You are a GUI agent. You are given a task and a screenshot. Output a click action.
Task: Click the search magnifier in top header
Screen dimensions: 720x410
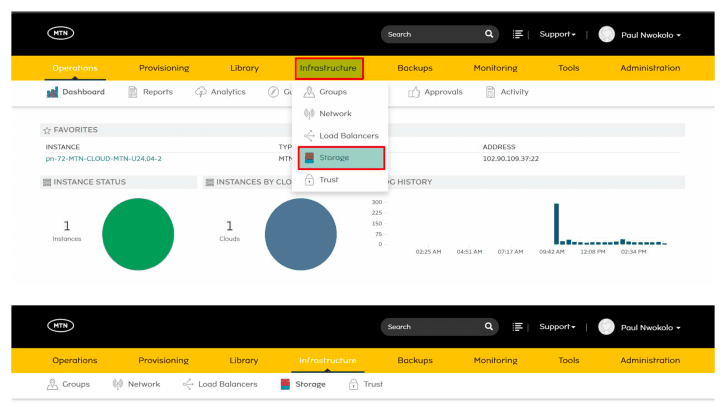point(489,34)
